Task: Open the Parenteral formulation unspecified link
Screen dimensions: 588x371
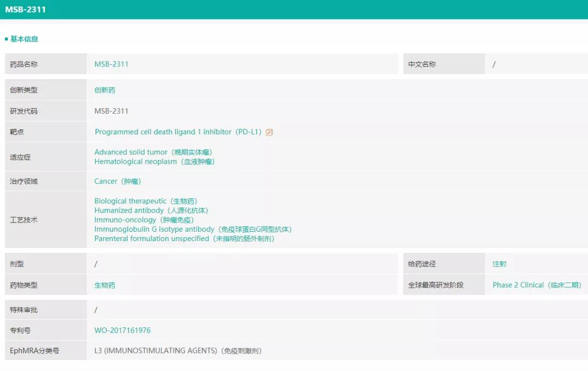Action: coord(185,239)
